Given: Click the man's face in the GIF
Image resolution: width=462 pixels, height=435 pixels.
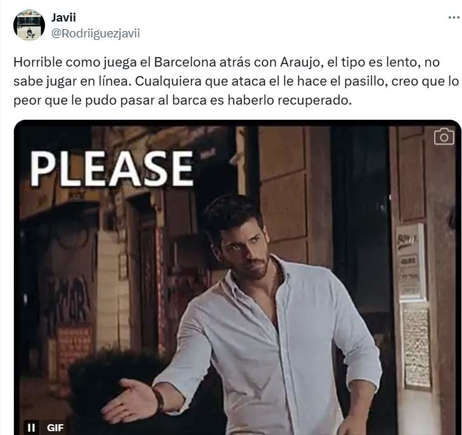Looking at the screenshot, I should click(245, 249).
